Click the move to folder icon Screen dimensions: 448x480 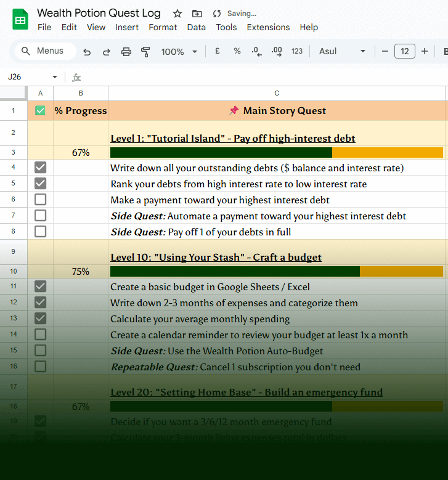(x=197, y=14)
